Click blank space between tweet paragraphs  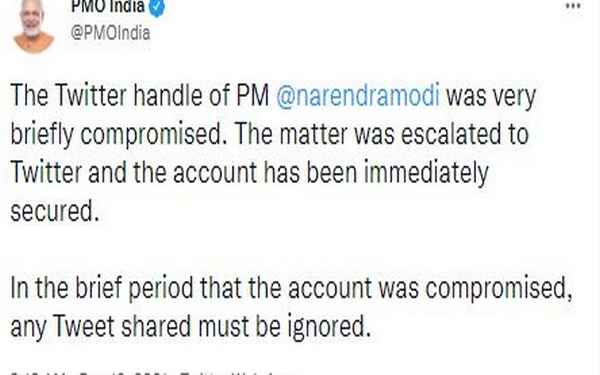[291, 249]
